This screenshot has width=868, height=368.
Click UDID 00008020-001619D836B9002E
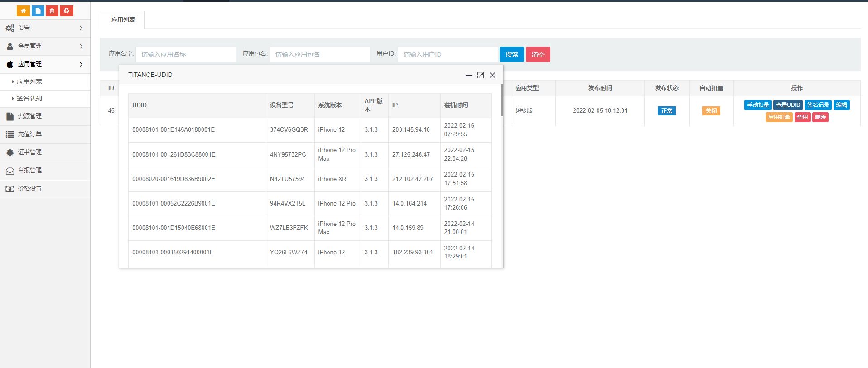pos(174,179)
